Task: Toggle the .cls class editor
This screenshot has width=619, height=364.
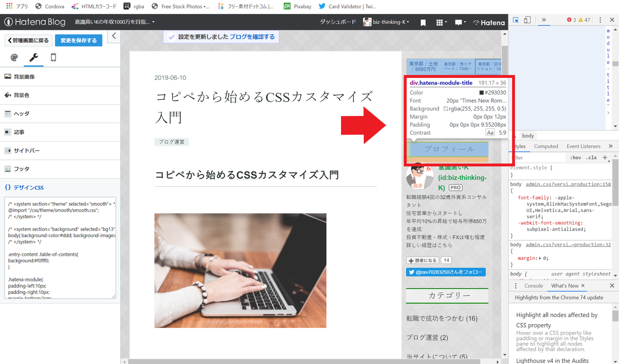Action: (591, 156)
